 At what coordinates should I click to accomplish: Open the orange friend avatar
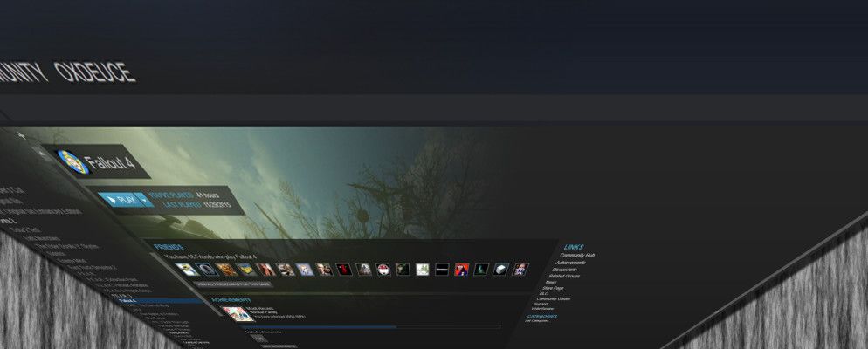226,270
